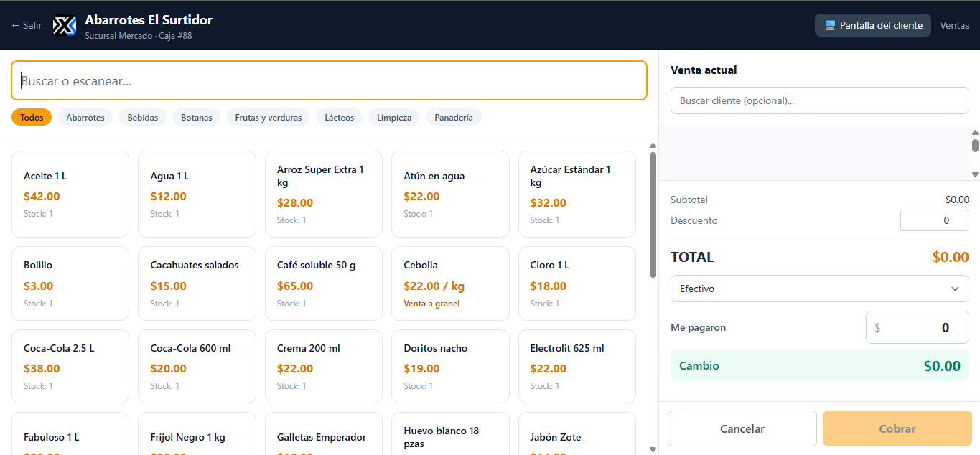Click the TOTAL $0.00 amount
980x455 pixels.
pyautogui.click(x=951, y=257)
